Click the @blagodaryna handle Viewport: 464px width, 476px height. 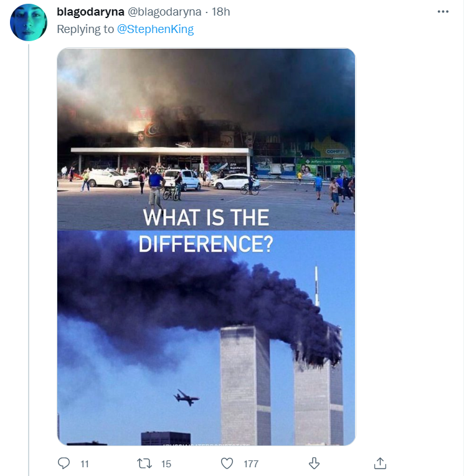165,12
